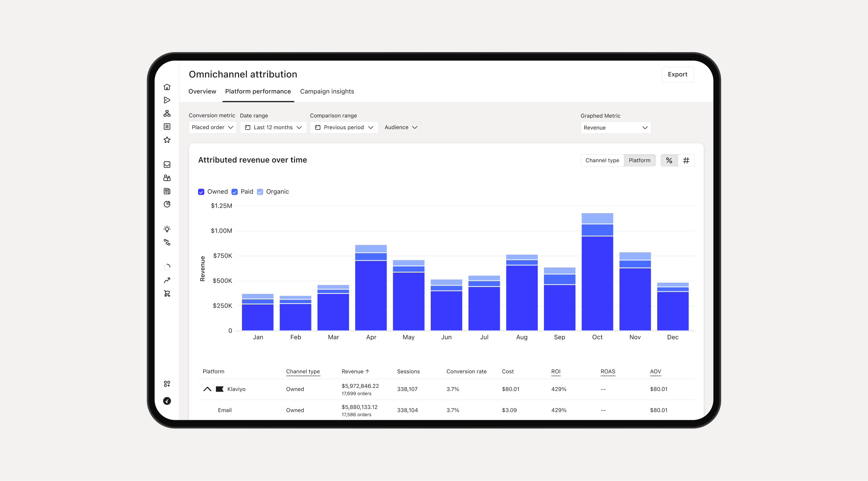Click the Channel type column header
The height and width of the screenshot is (481, 868).
pos(303,372)
